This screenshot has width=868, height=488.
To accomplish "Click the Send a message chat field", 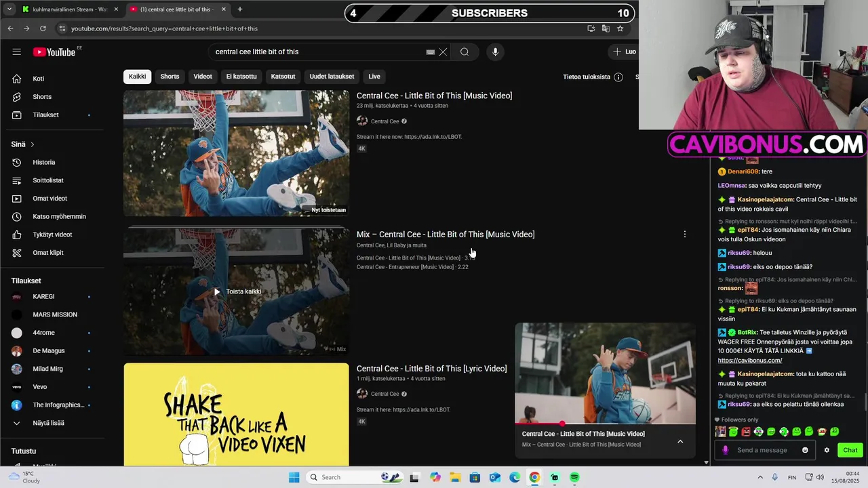I will pyautogui.click(x=763, y=450).
